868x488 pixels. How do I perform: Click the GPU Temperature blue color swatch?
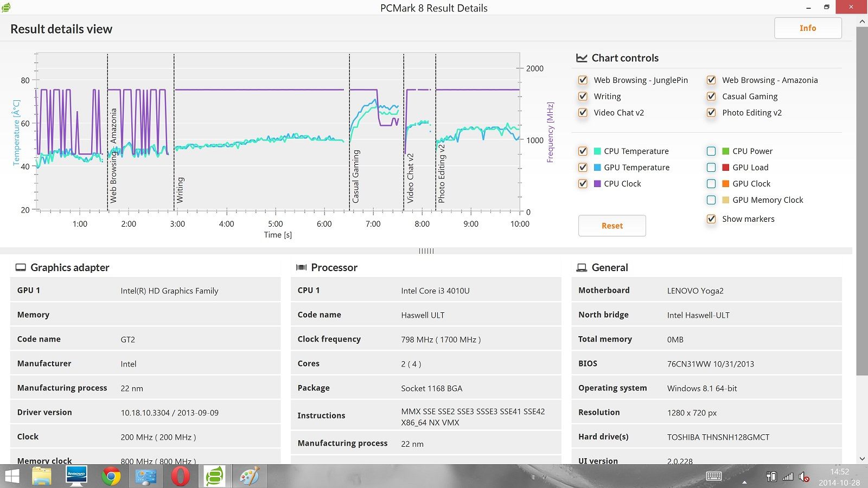coord(597,168)
